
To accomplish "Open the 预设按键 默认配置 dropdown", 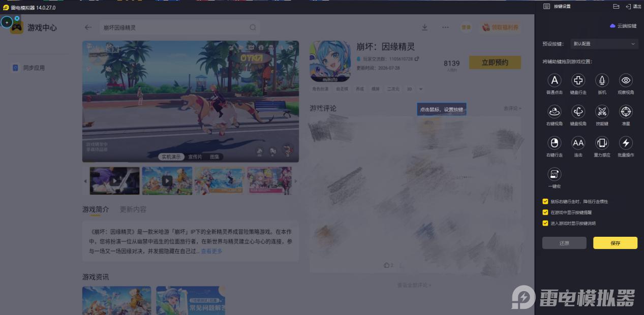I will tap(604, 44).
